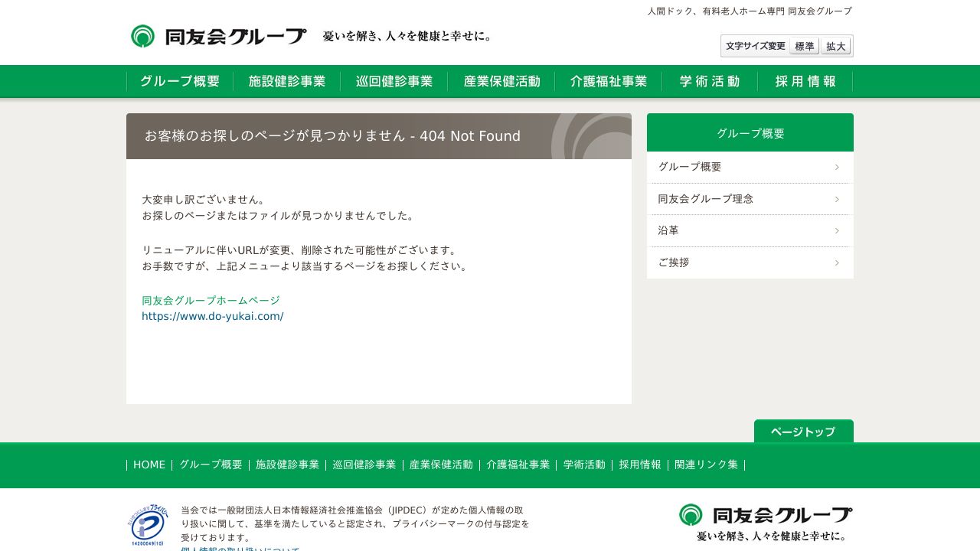The height and width of the screenshot is (551, 980).
Task: Click the ページトップ button
Action: click(803, 432)
